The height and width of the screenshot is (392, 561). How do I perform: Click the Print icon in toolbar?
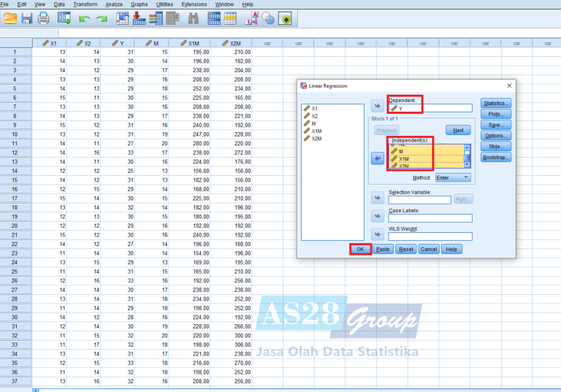click(44, 18)
